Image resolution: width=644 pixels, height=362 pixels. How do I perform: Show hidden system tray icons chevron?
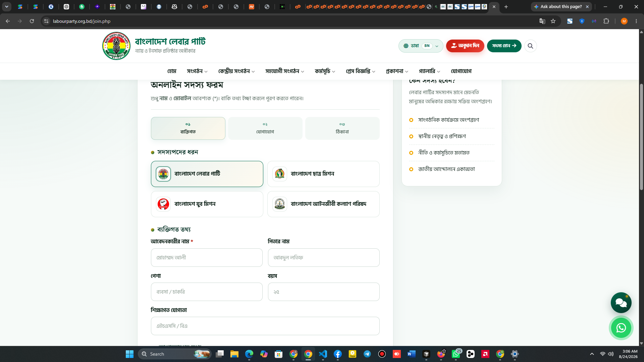point(592,354)
